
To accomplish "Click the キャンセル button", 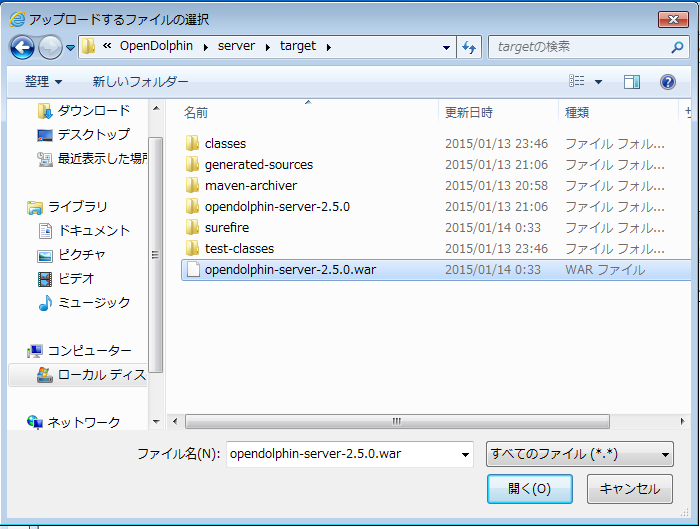I will 629,489.
